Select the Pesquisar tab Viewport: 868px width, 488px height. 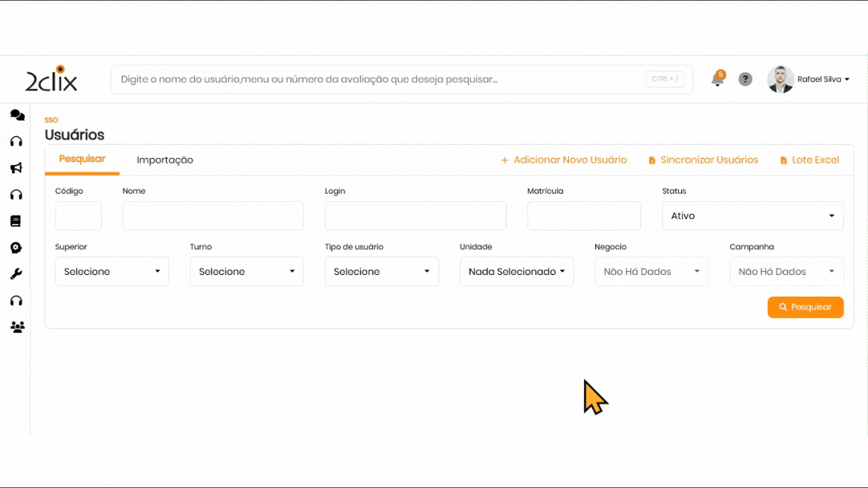coord(82,159)
